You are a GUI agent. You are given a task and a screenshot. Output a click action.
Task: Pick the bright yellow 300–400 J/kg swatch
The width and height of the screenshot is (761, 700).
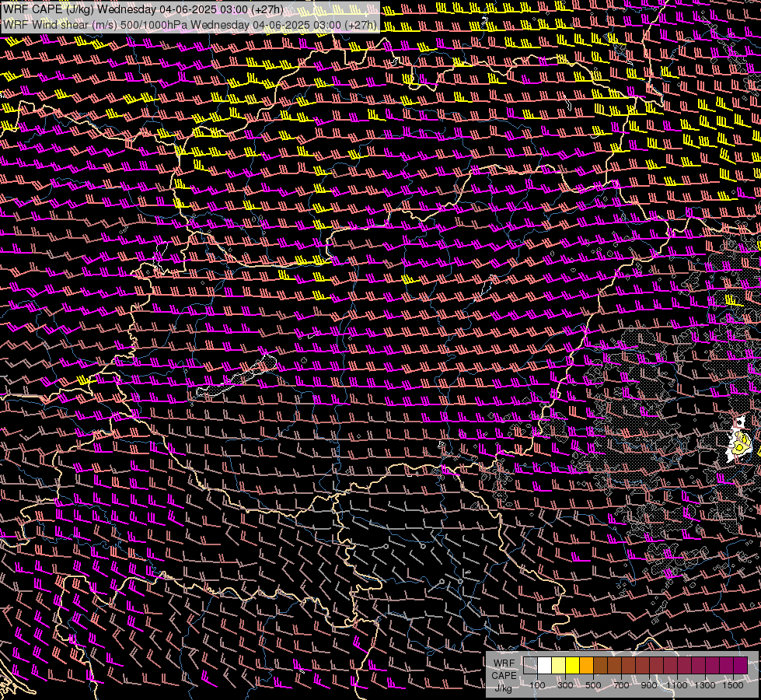[573, 666]
